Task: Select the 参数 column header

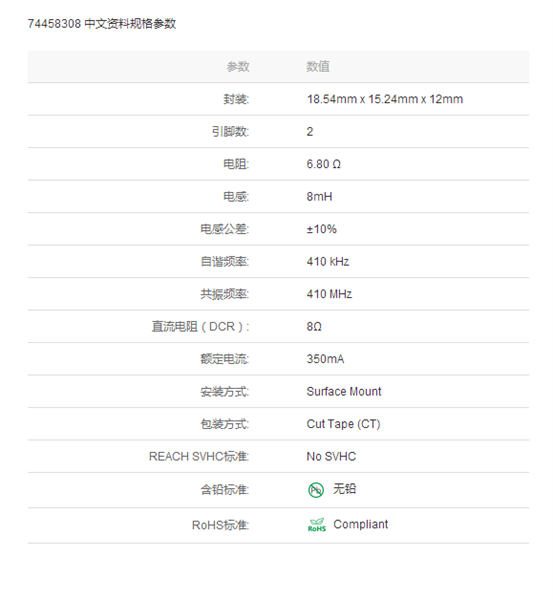Action: click(x=238, y=67)
